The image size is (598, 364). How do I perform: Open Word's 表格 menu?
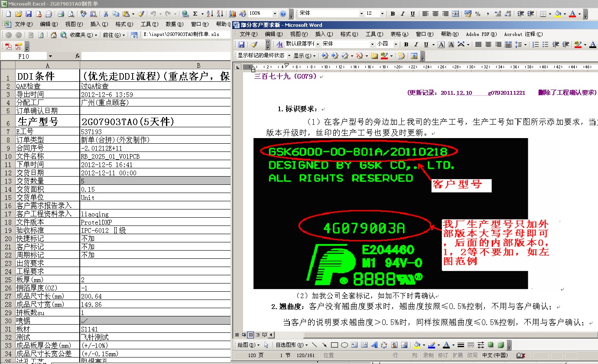pyautogui.click(x=399, y=34)
